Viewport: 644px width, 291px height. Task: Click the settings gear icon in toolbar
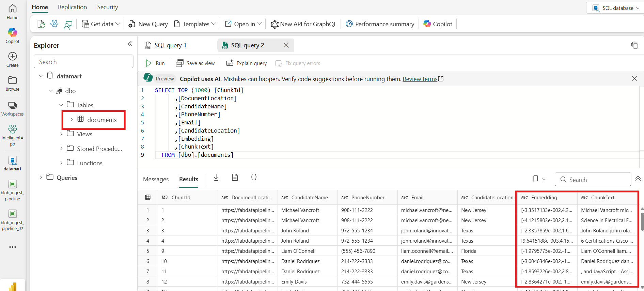click(54, 24)
